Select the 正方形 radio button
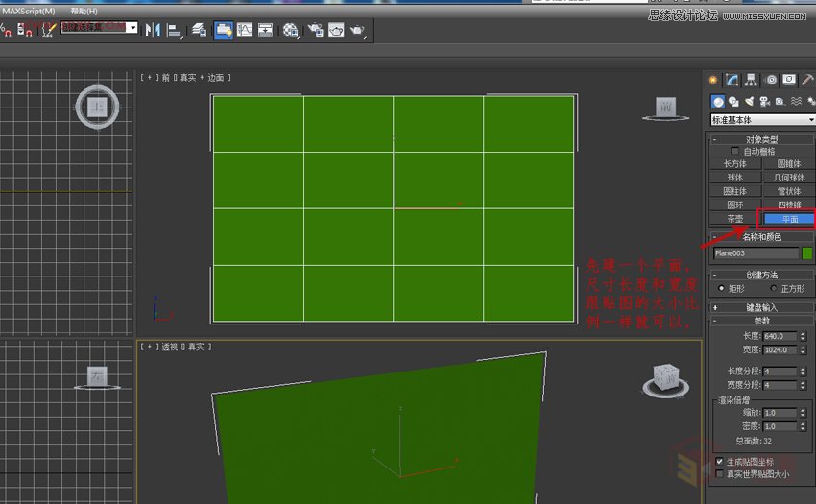 [x=774, y=288]
